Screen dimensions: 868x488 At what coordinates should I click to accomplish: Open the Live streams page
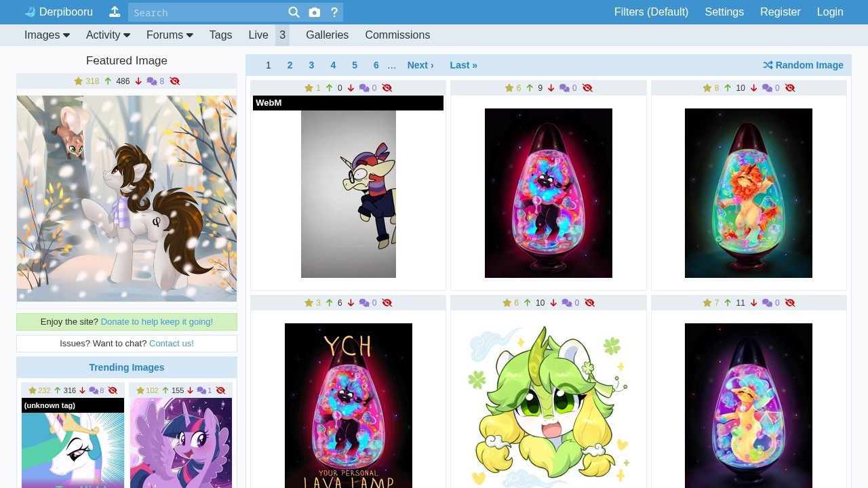[x=258, y=35]
